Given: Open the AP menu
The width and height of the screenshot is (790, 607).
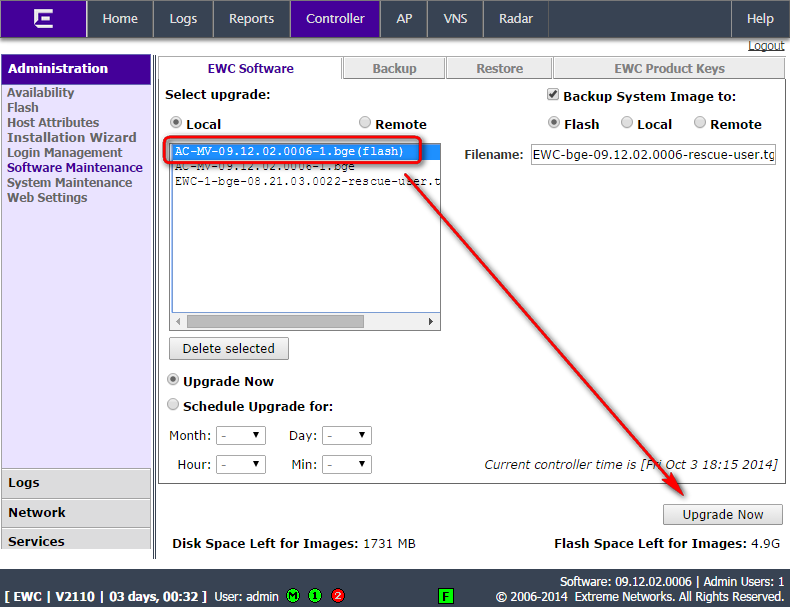Looking at the screenshot, I should [x=404, y=19].
